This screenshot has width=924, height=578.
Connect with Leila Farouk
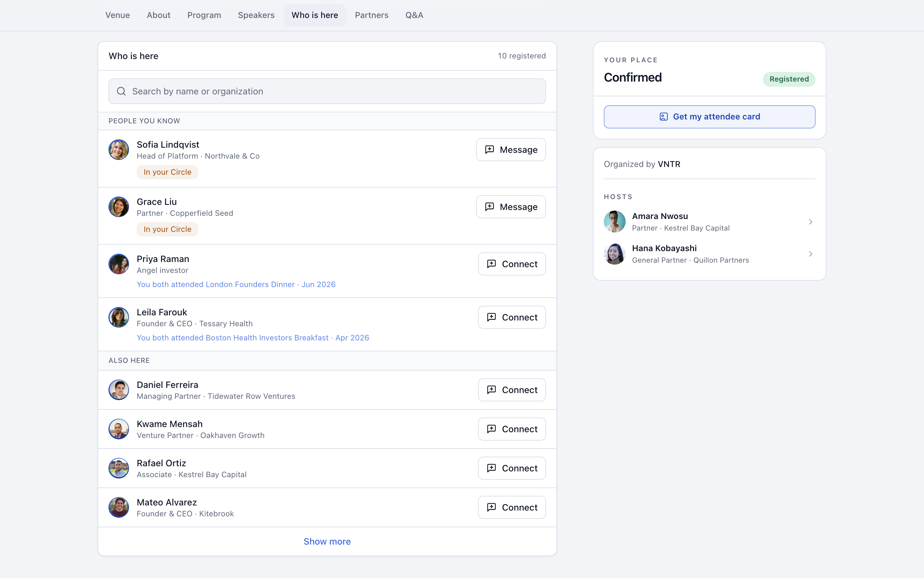point(512,317)
